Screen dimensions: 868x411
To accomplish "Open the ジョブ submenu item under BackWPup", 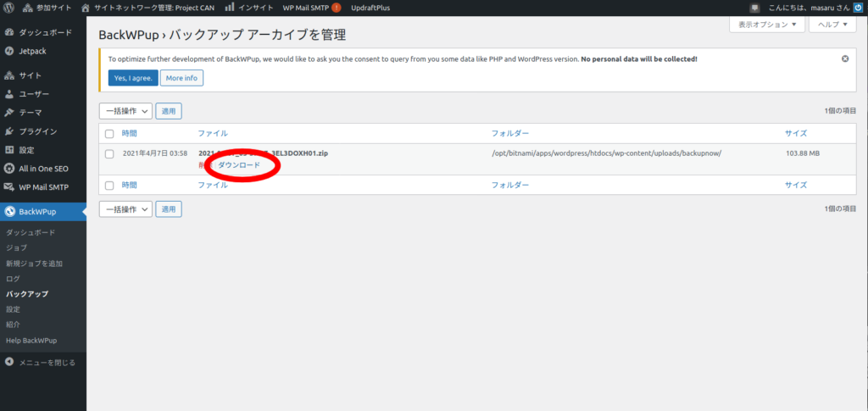I will point(16,247).
